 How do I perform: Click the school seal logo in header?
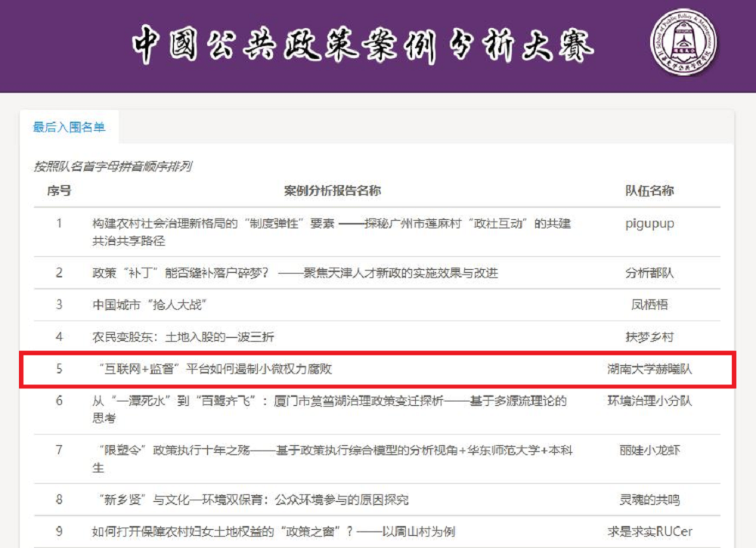(x=683, y=42)
